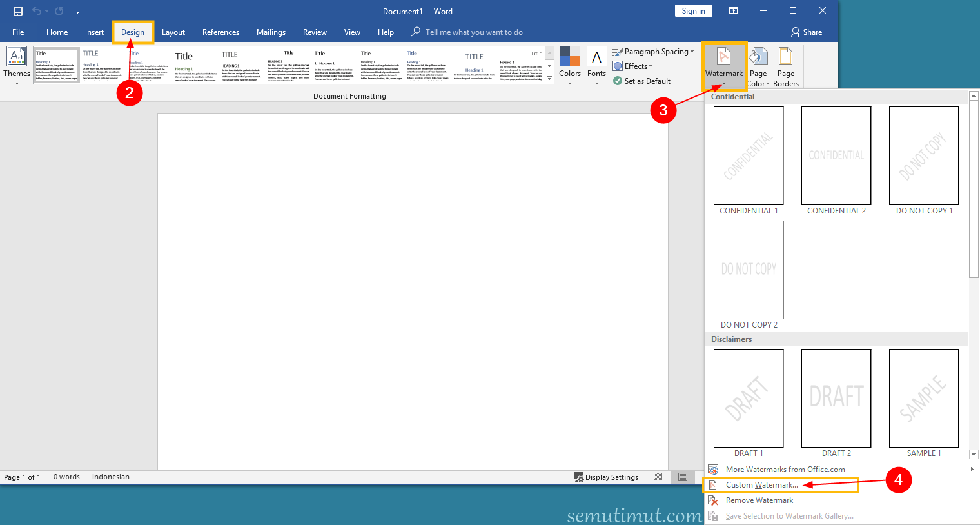980x525 pixels.
Task: Click the Watermark button in the ribbon
Action: pyautogui.click(x=724, y=66)
